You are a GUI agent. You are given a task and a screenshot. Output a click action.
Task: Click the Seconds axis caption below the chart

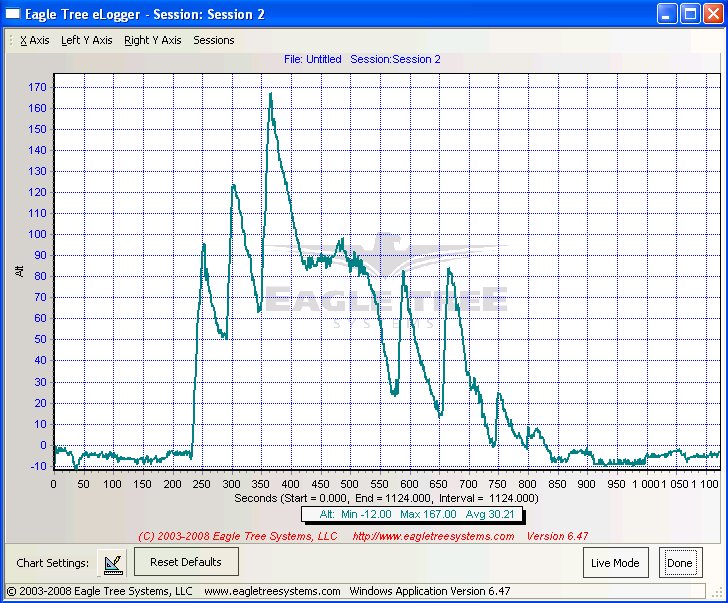(386, 498)
